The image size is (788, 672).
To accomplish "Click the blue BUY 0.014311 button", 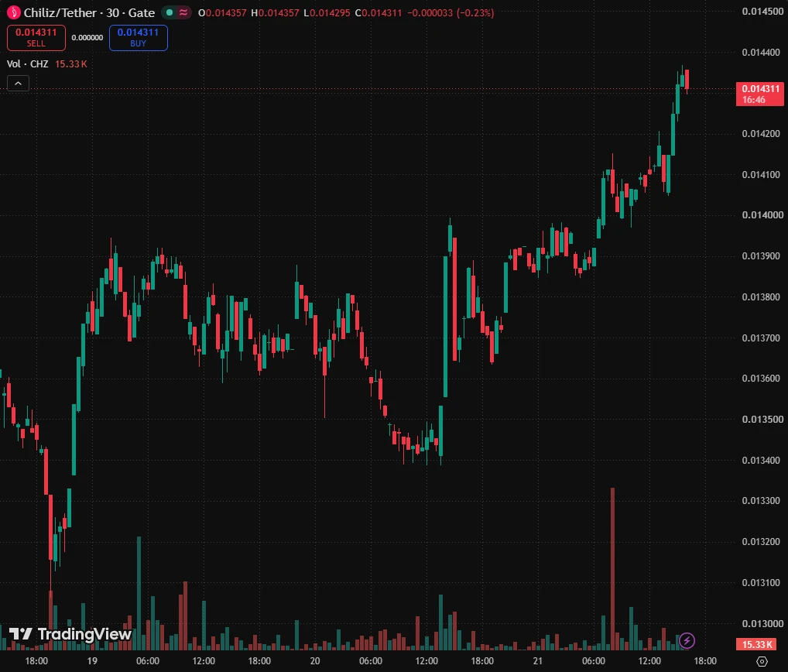I will (139, 38).
